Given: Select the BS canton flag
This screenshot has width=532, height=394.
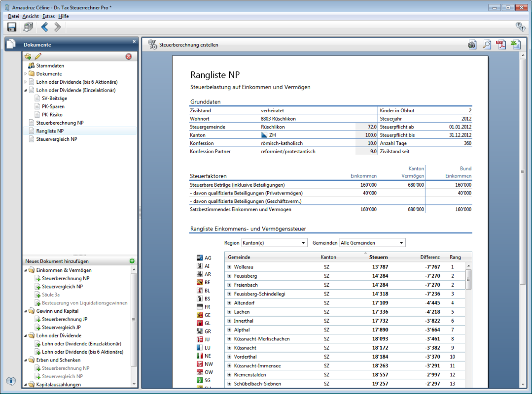Looking at the screenshot, I should tap(200, 298).
